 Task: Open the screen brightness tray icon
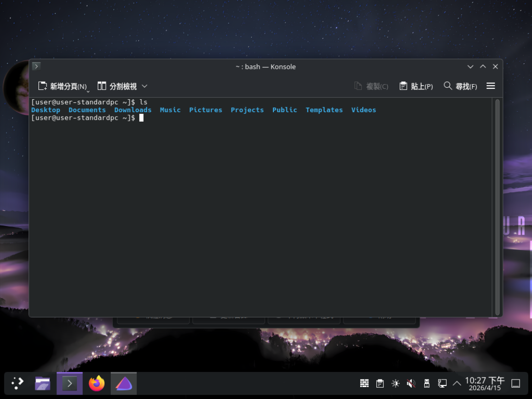395,384
